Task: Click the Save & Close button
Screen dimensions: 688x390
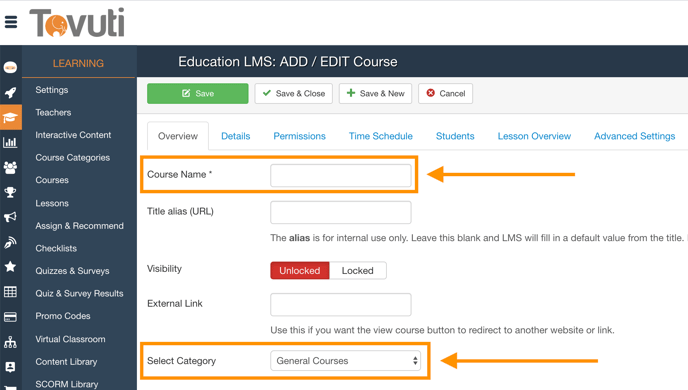Action: click(294, 93)
